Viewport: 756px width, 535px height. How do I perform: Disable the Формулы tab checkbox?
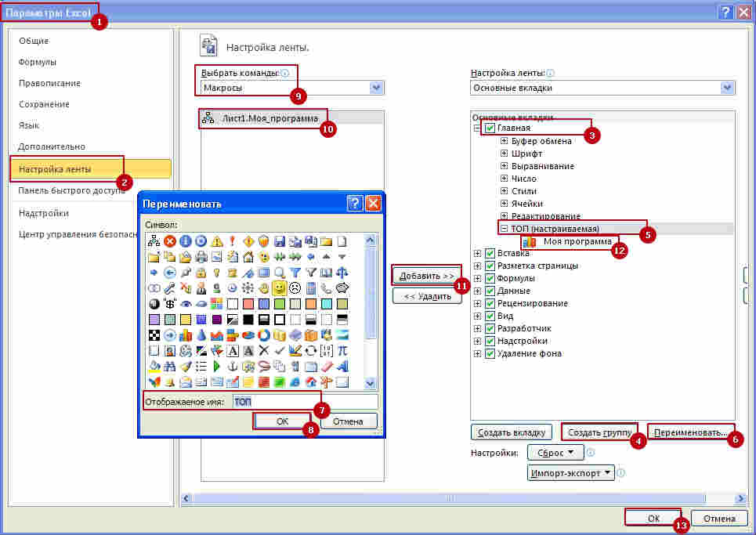490,278
